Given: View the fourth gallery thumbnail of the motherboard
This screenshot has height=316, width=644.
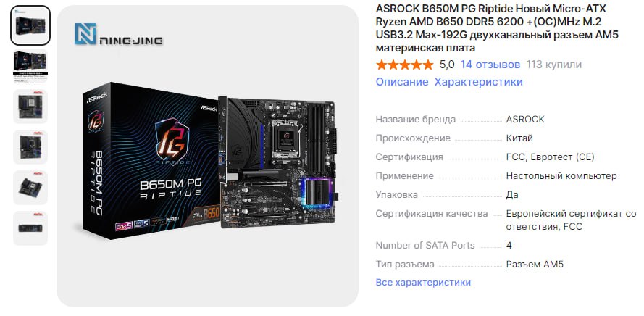Looking at the screenshot, I should point(30,146).
